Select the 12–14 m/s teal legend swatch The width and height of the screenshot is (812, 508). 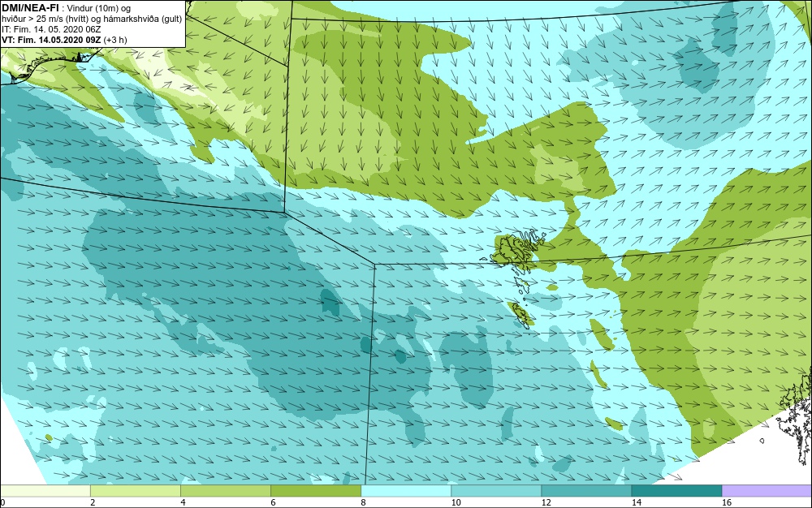585,490
